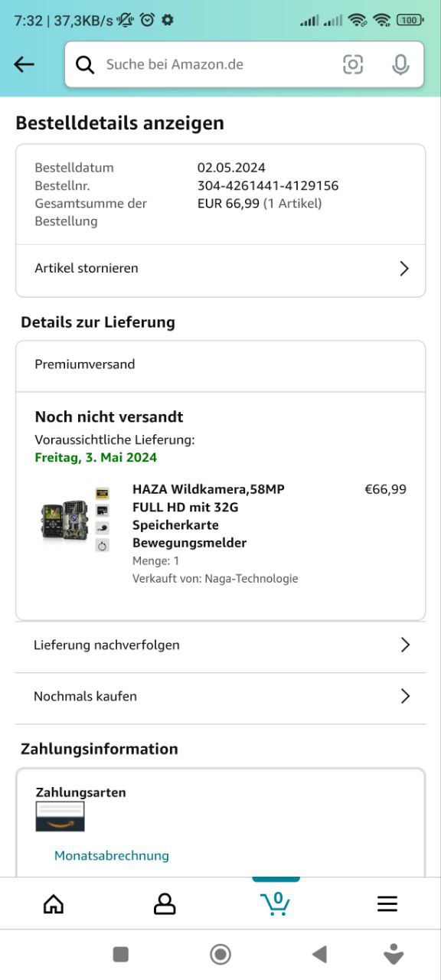
Task: Go to Amazon home tab icon
Action: click(54, 904)
